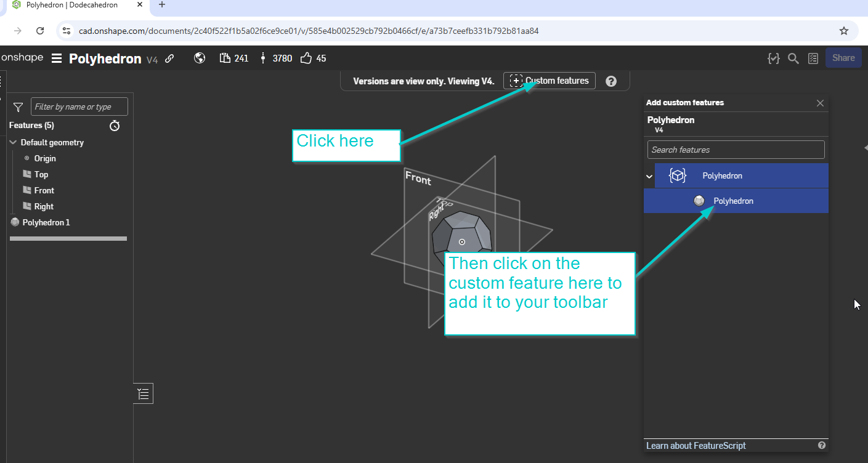This screenshot has width=868, height=463.
Task: Click the rollback bar under Polyhedron 1
Action: (x=68, y=238)
